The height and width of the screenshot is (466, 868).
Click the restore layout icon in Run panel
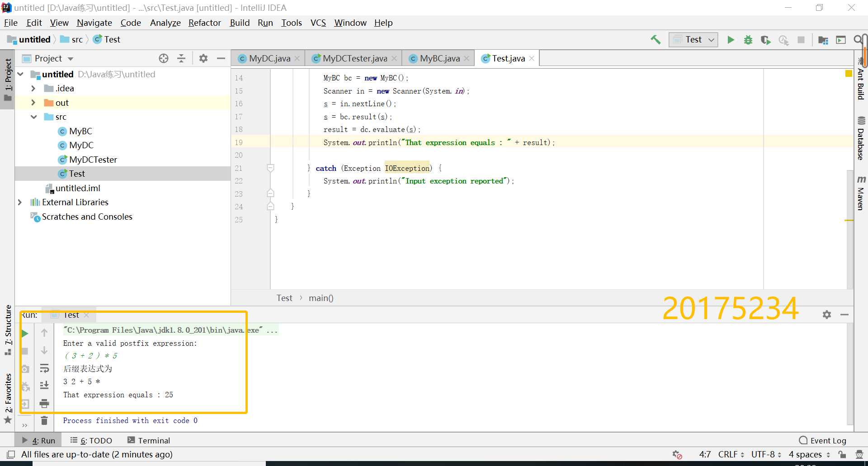(25, 404)
